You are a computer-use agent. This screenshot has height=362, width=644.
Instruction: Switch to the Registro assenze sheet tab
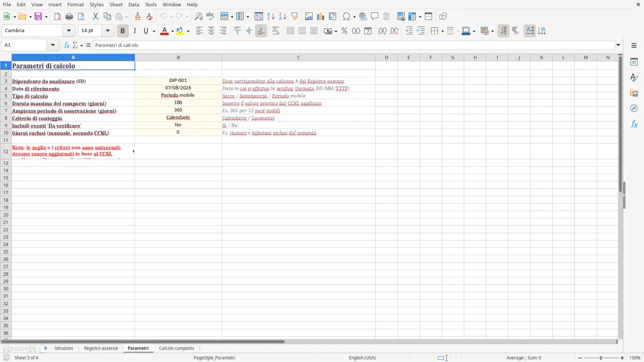pos(101,349)
